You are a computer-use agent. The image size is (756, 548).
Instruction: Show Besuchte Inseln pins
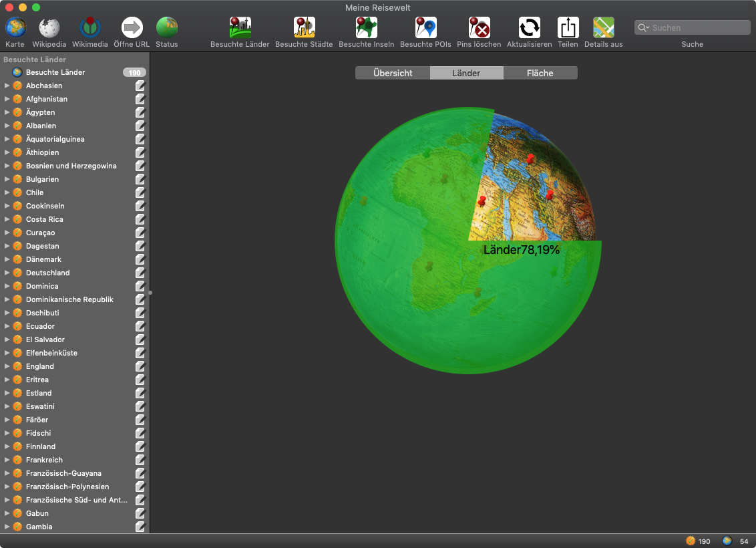pos(366,28)
